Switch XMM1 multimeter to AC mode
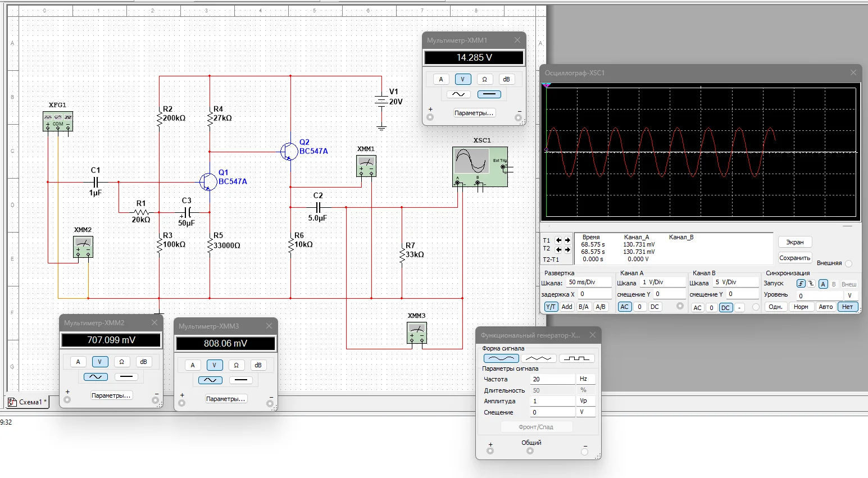The height and width of the screenshot is (478, 868). (458, 94)
